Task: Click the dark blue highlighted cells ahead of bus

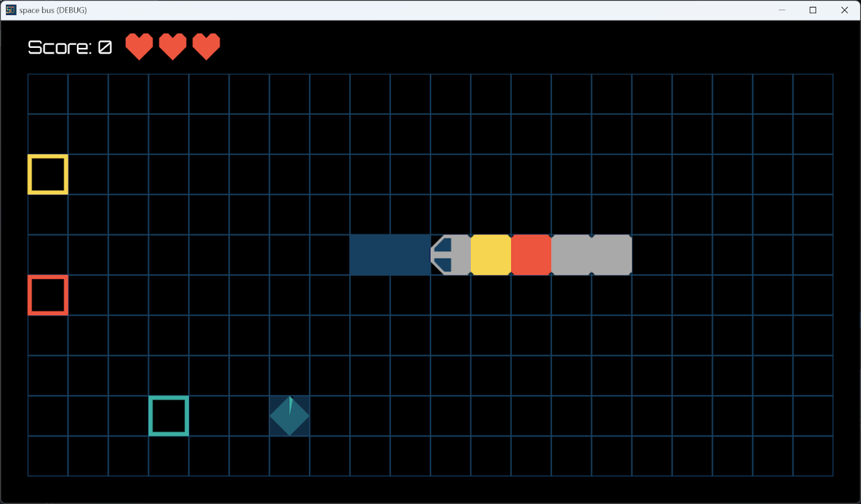Action: (x=390, y=255)
